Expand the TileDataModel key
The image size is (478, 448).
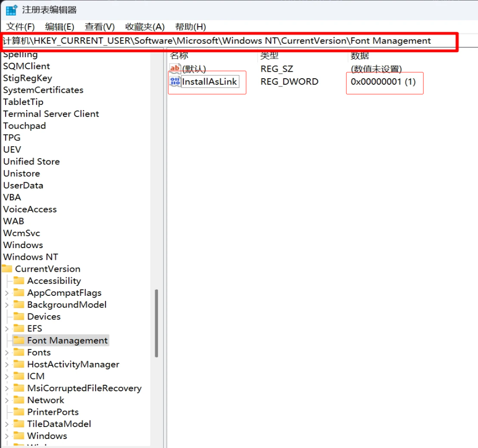pos(7,424)
